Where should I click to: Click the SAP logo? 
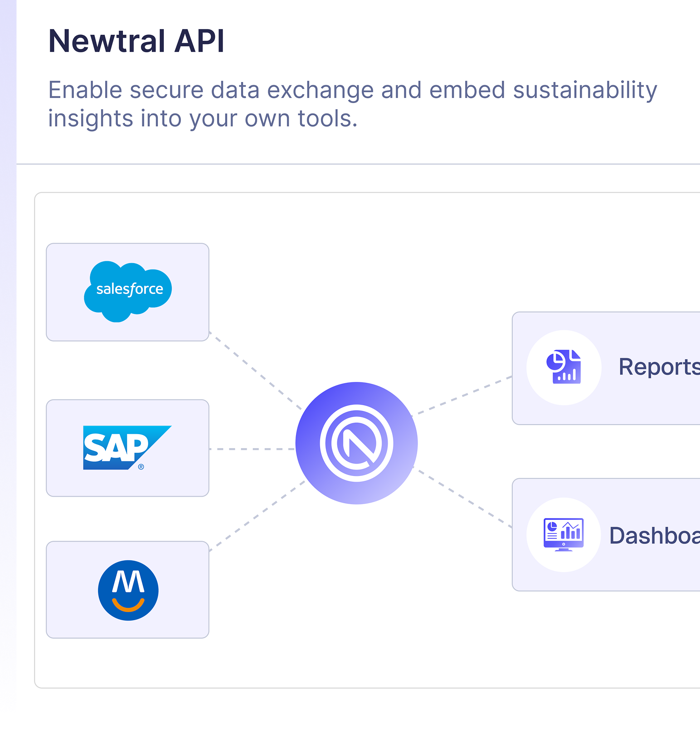[x=127, y=447]
